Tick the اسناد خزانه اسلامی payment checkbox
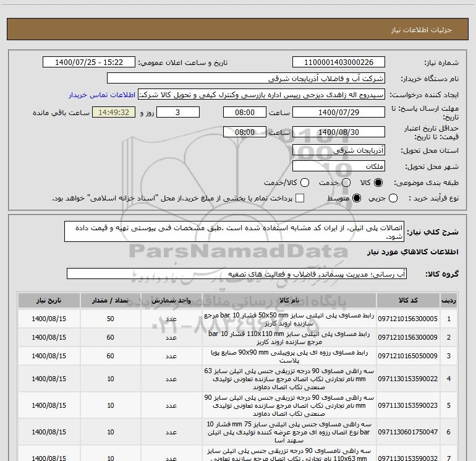The image size is (476, 461). click(x=300, y=198)
